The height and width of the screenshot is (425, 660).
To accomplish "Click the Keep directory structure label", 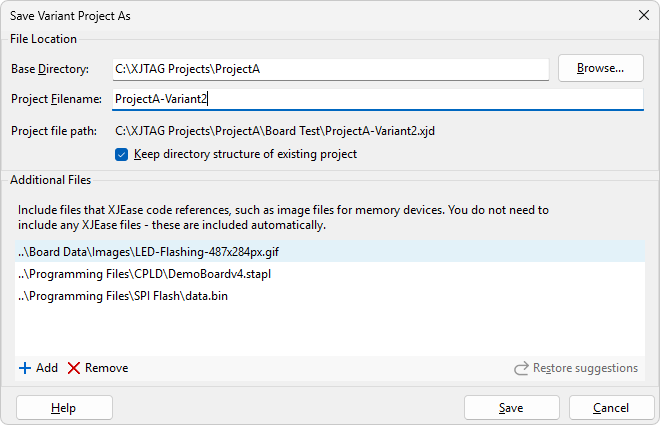I will 245,154.
